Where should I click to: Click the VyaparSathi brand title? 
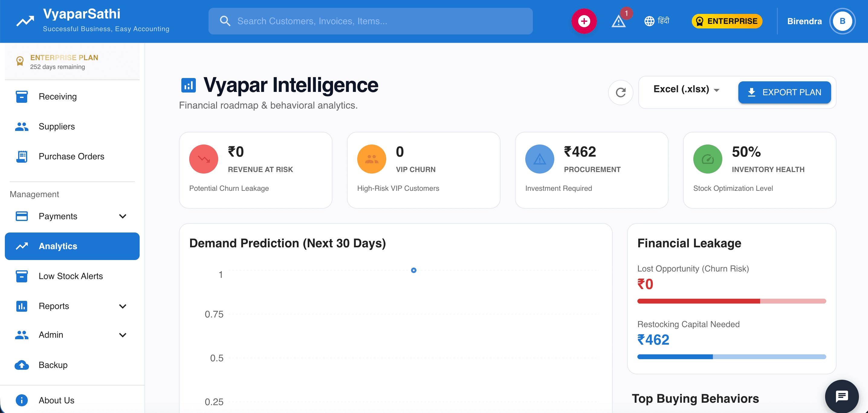click(x=82, y=14)
